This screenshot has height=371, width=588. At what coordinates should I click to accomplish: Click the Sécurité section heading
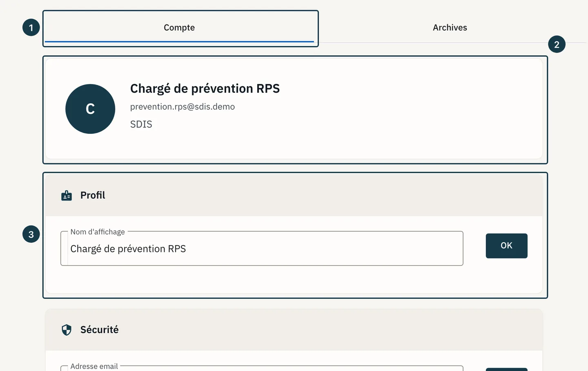coord(100,329)
